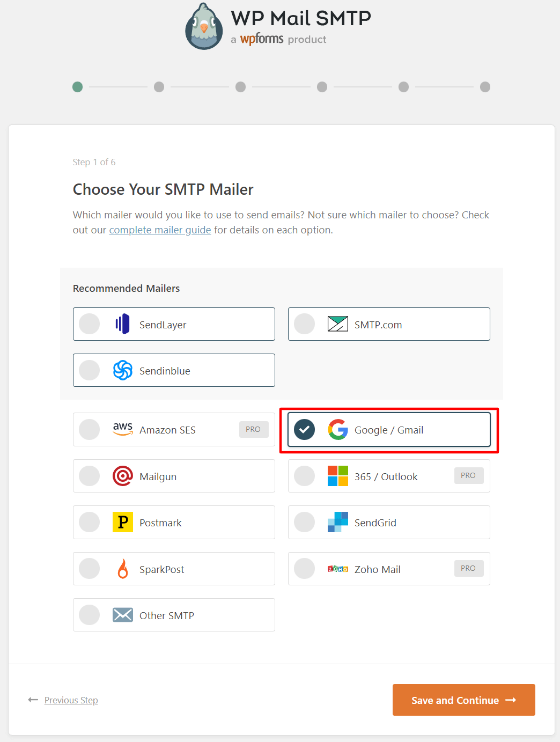
Task: Click the SendLayer mailer icon
Action: 122,324
